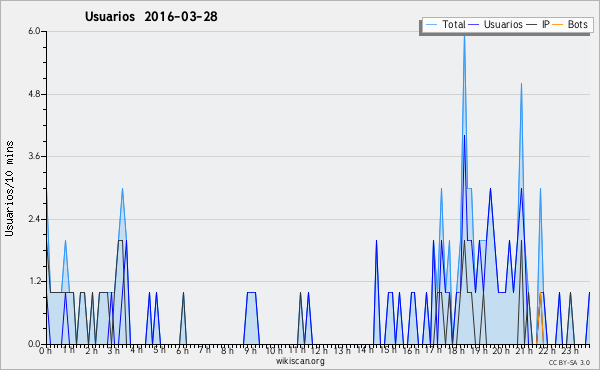The width and height of the screenshot is (600, 370).
Task: Click the y-axis value 1.2
Action: tap(34, 281)
